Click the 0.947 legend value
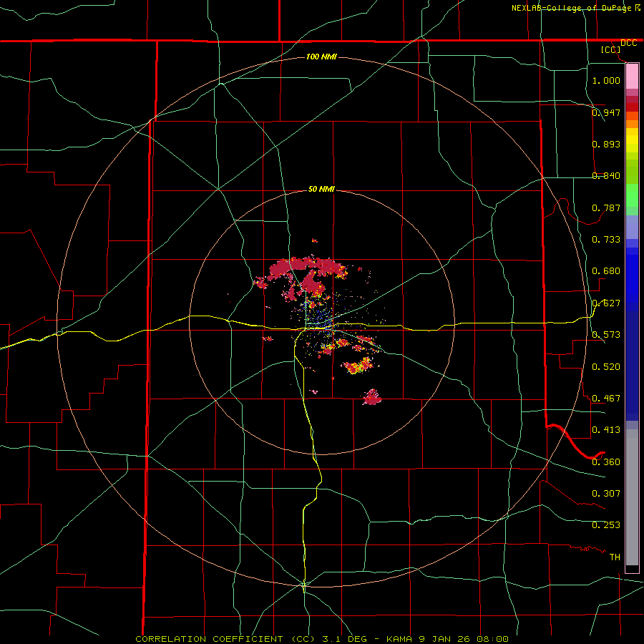The width and height of the screenshot is (644, 644). (606, 112)
